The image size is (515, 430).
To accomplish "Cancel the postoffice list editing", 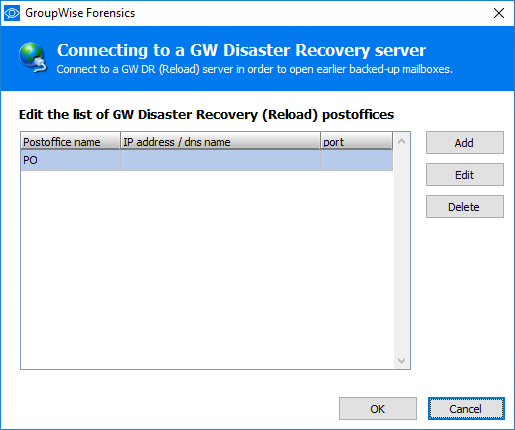I will pos(466,409).
